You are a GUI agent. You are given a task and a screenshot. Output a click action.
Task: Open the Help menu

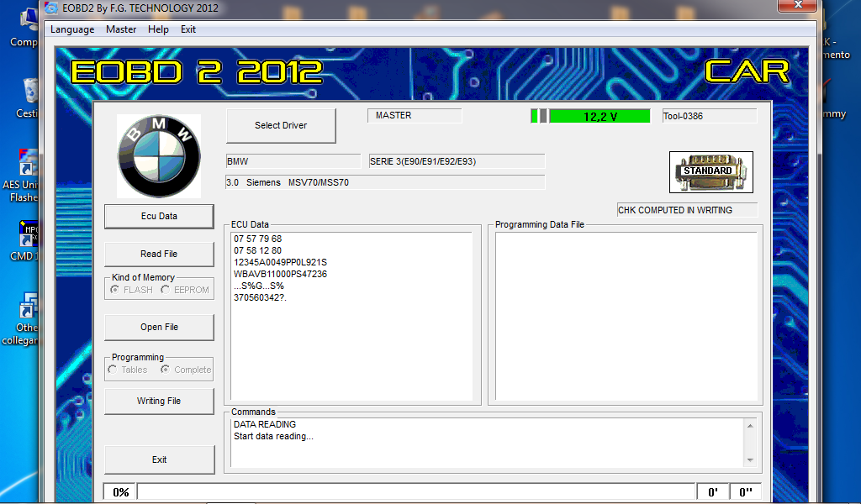pos(158,29)
